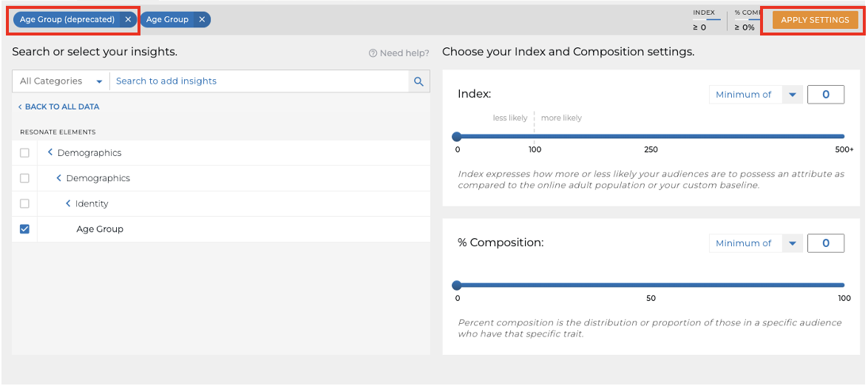Remove the Age Group chip with X
The image size is (868, 386).
tap(202, 19)
